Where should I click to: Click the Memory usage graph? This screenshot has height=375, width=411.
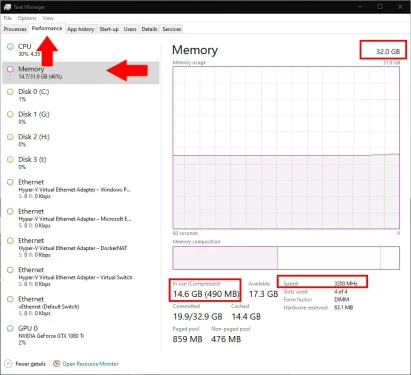(286, 148)
